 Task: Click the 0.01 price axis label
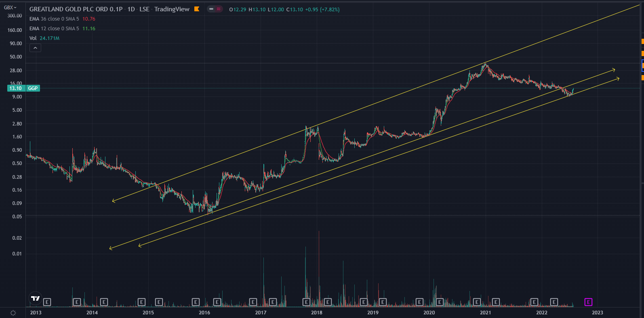click(17, 254)
